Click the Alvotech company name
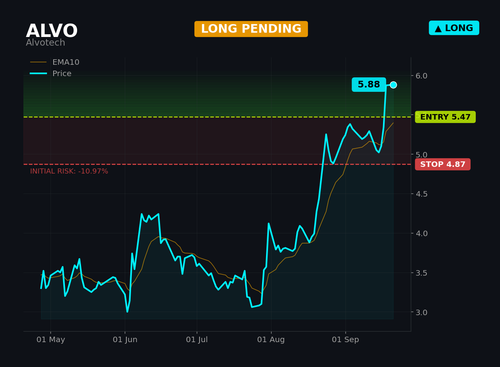The image size is (500, 367). (x=45, y=43)
